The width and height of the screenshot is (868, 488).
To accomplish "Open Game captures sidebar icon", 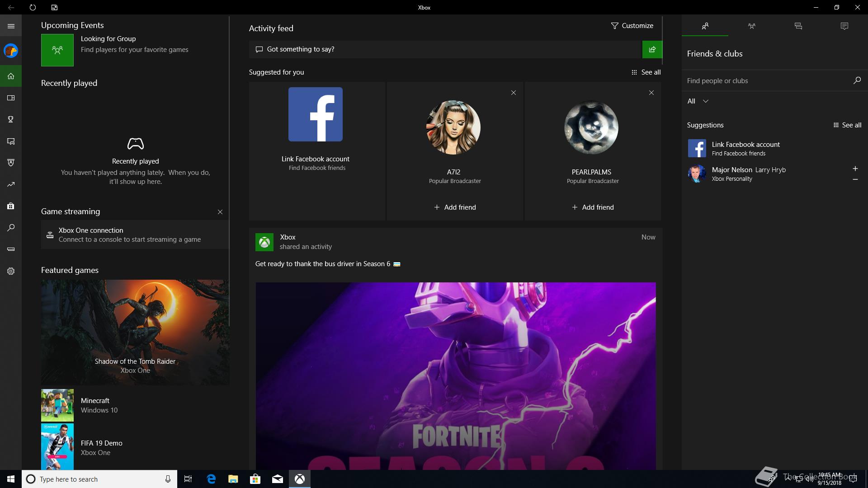I will (x=11, y=141).
